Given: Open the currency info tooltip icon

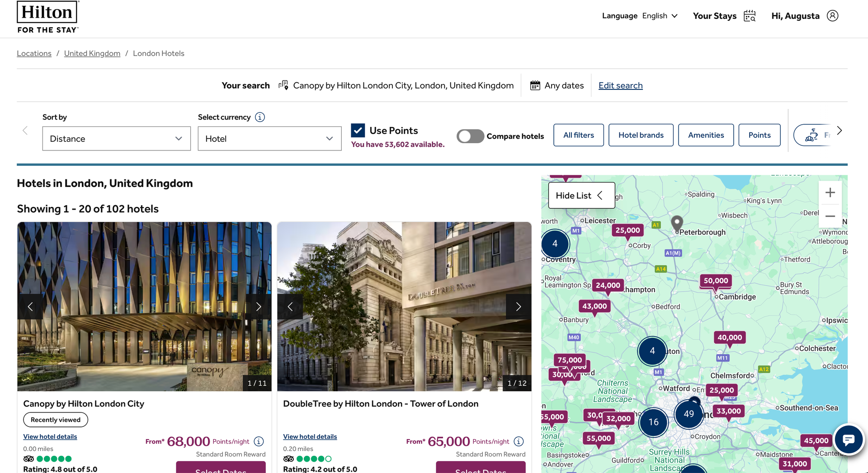Looking at the screenshot, I should (259, 117).
